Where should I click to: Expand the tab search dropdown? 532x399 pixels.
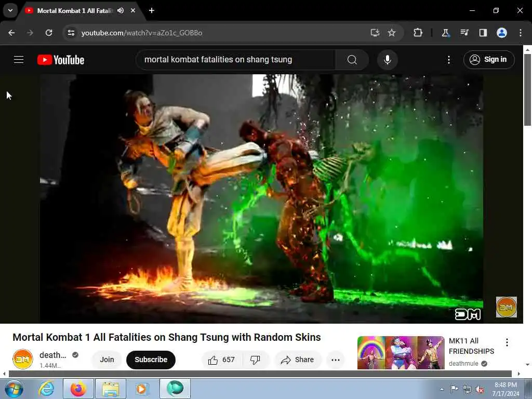click(10, 10)
